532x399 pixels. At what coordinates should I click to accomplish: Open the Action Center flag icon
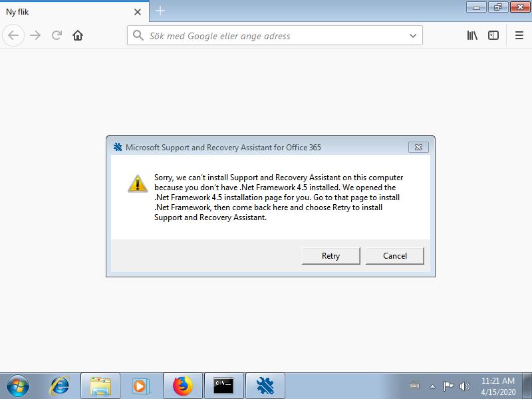pyautogui.click(x=448, y=386)
